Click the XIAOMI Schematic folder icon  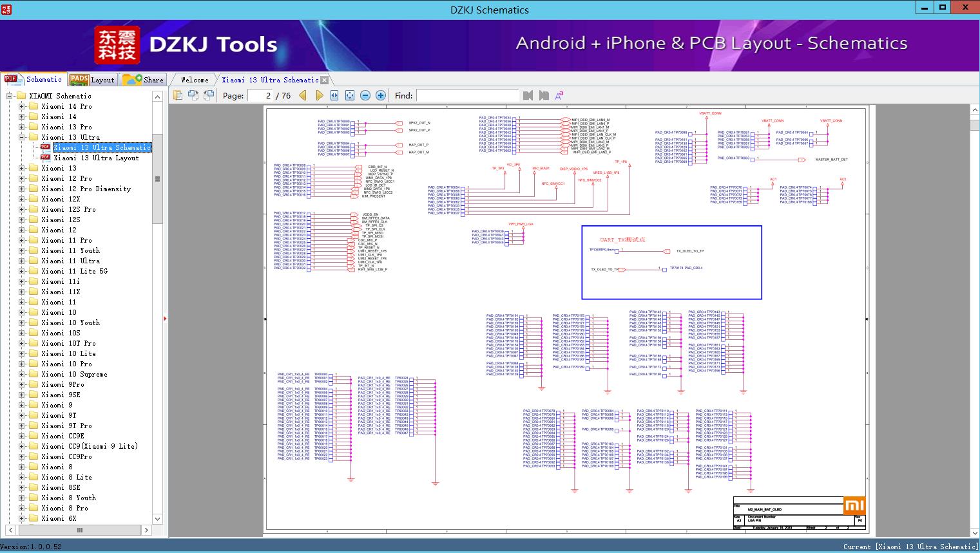tap(21, 96)
